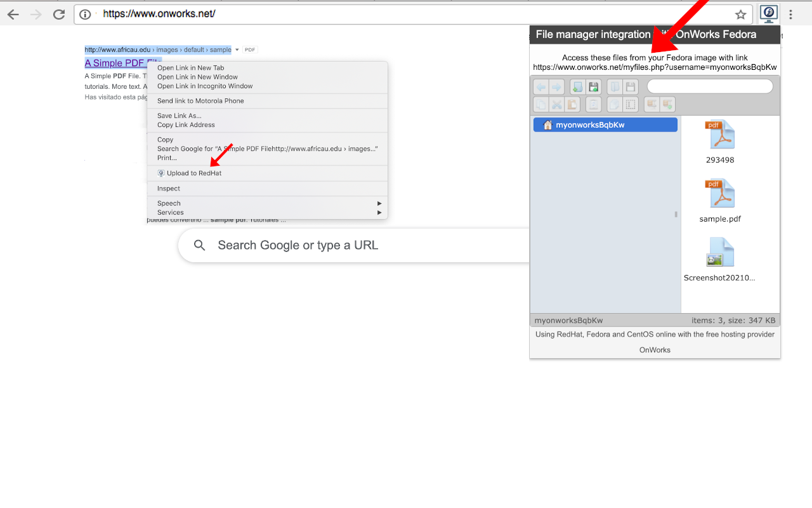Click the OnWorks link below the file manager
Image resolution: width=812 pixels, height=508 pixels.
tap(655, 350)
